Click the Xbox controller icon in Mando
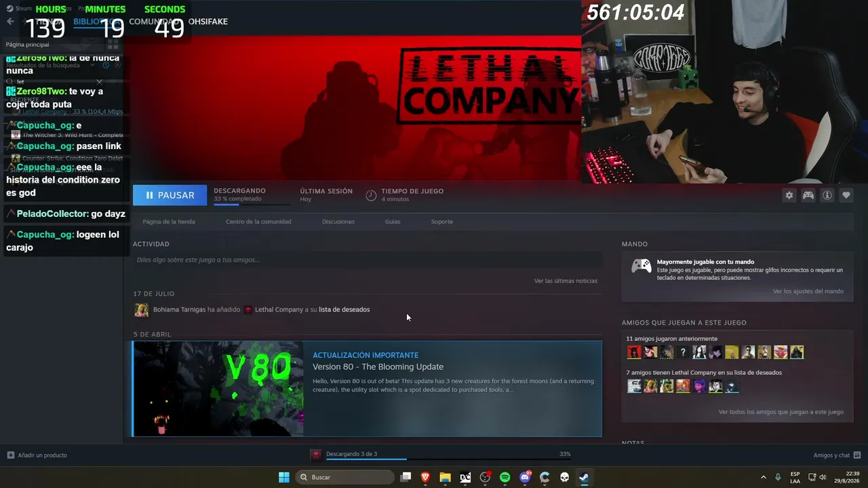This screenshot has width=868, height=488. tap(642, 266)
